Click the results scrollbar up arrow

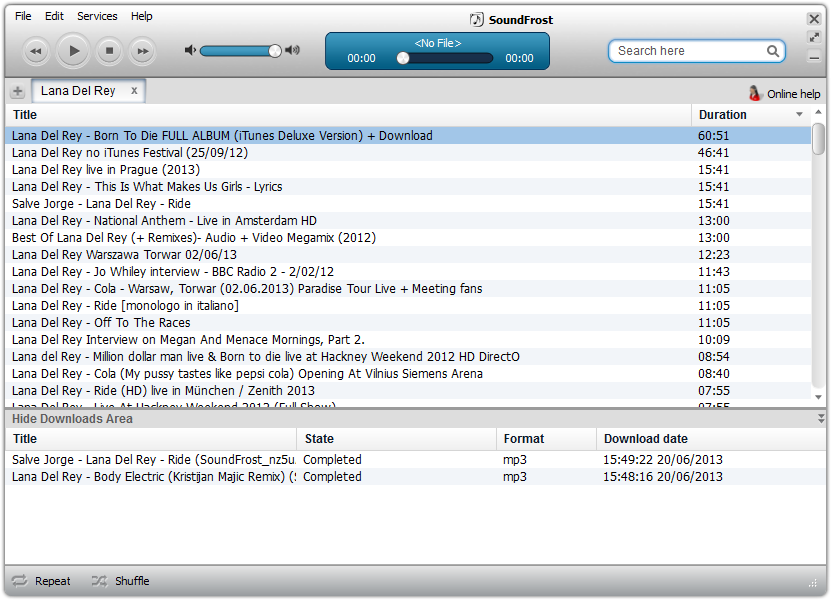point(818,112)
